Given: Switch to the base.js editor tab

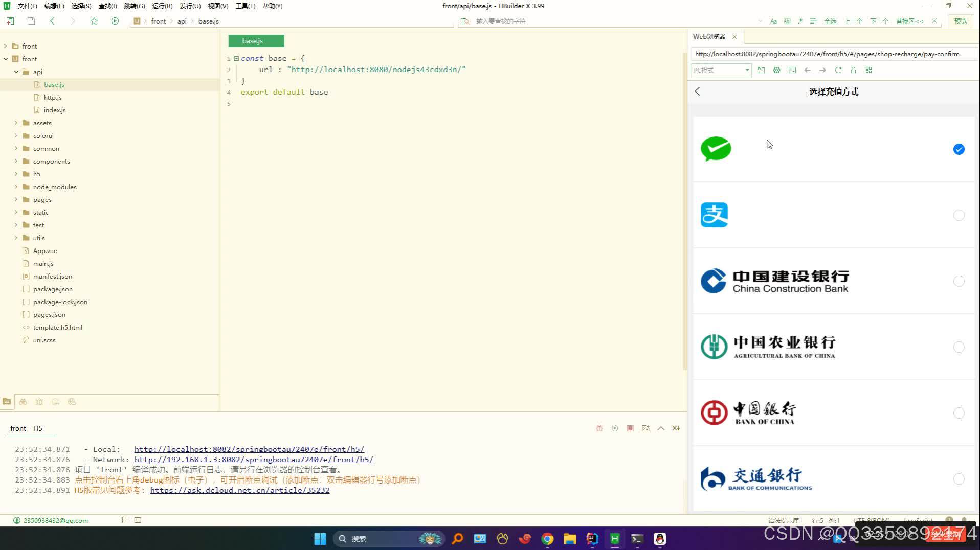Looking at the screenshot, I should [256, 41].
